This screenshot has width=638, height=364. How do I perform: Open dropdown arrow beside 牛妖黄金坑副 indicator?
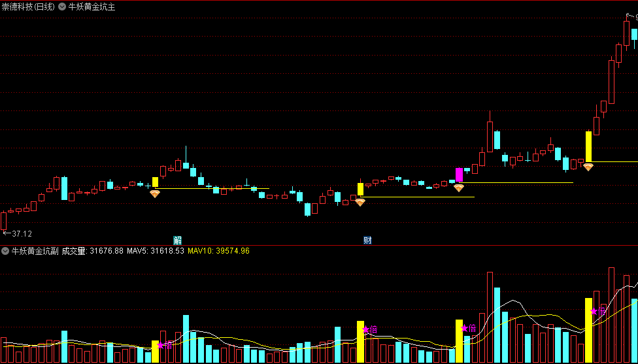click(x=5, y=251)
